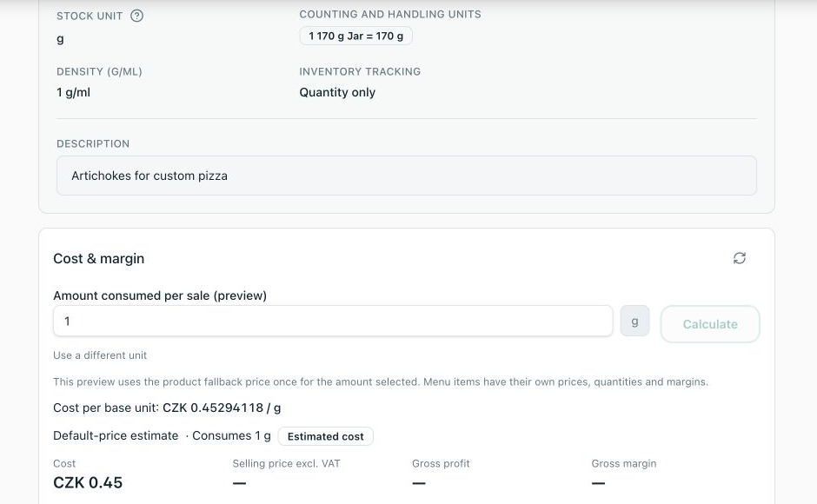
Task: Click the 'DESCRIPTION' label
Action: pyautogui.click(x=93, y=144)
